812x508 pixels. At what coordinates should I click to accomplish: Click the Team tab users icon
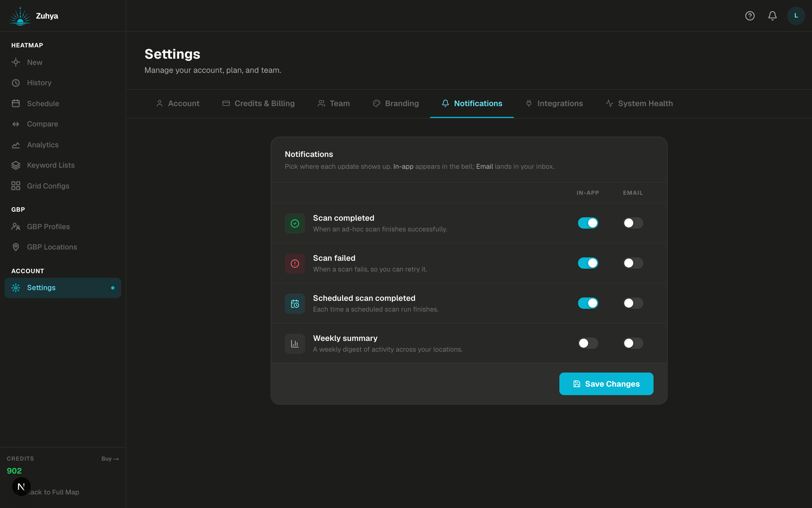point(321,104)
